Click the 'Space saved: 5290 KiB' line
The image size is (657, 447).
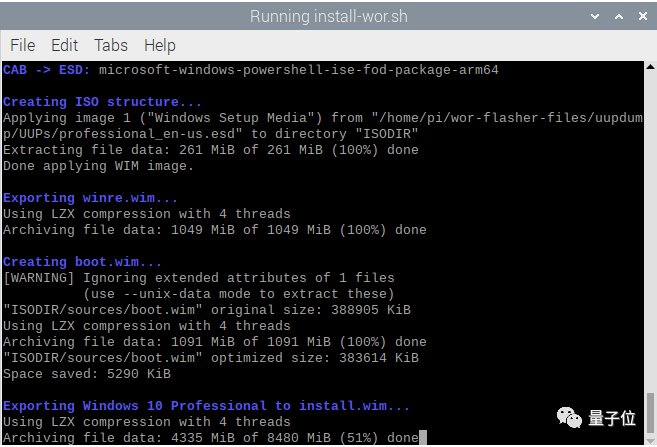click(87, 374)
